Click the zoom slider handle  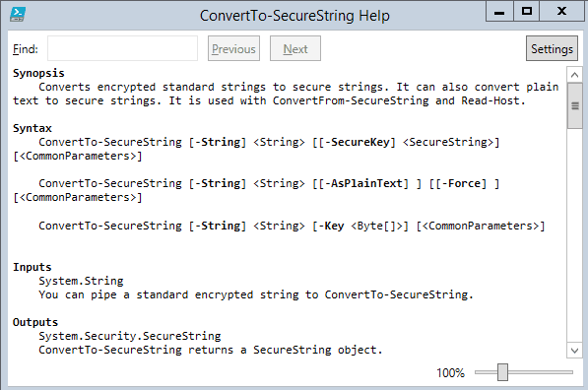[502, 372]
